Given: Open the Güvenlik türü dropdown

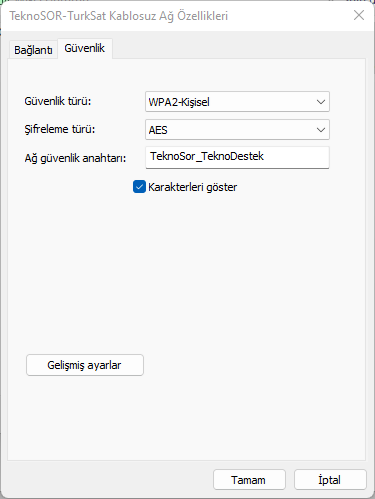Looking at the screenshot, I should (x=237, y=102).
